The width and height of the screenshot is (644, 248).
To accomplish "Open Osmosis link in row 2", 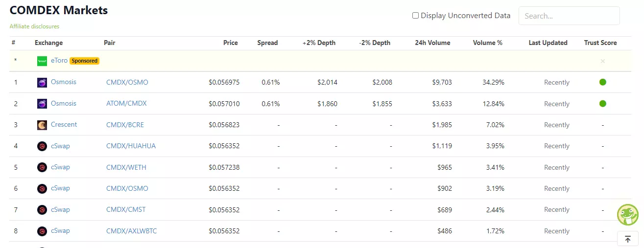I will coord(64,103).
